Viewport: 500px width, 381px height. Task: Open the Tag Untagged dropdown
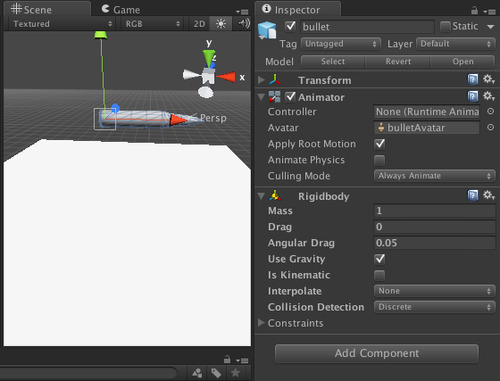coord(340,44)
